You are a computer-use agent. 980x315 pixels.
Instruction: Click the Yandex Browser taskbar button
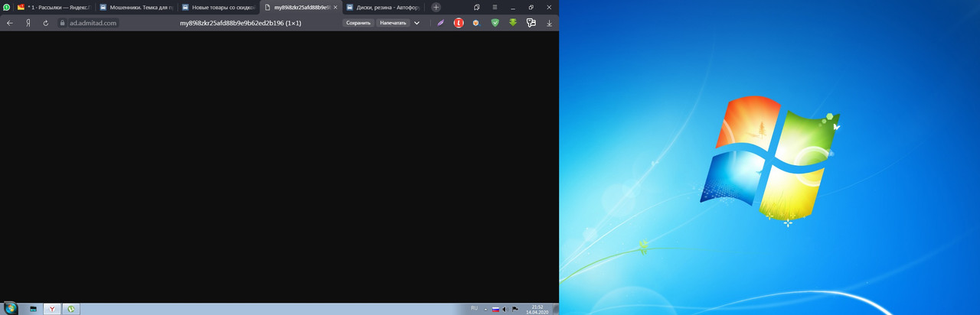pos(52,309)
